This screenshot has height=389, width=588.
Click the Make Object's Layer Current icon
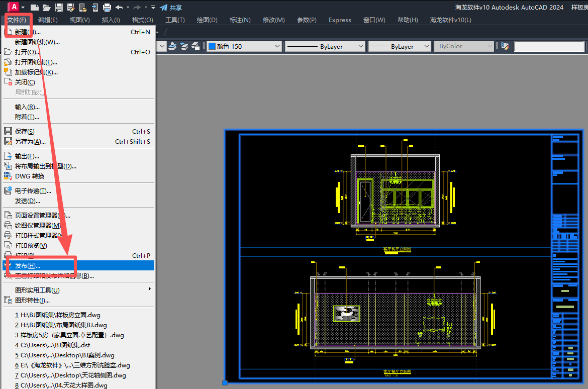(x=173, y=46)
